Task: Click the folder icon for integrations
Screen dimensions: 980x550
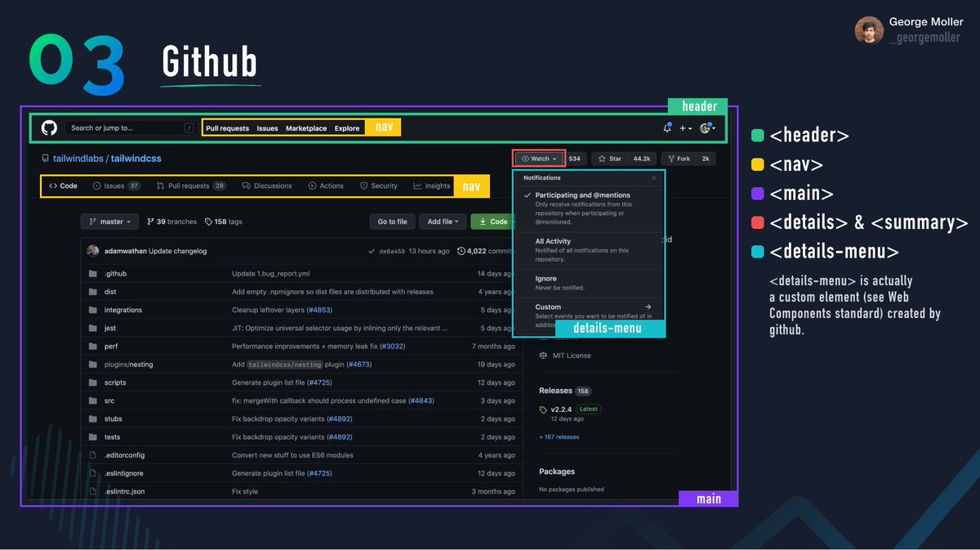Action: [x=92, y=310]
